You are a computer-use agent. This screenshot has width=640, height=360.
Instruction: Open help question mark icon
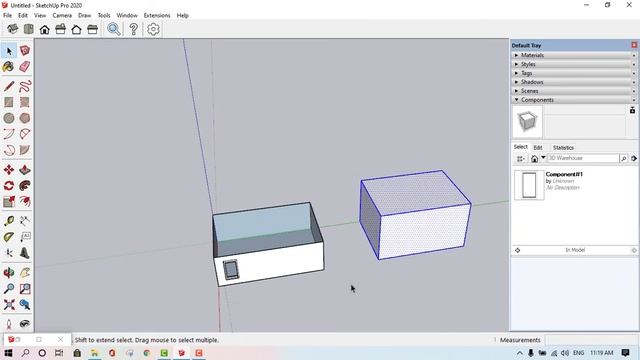pyautogui.click(x=133, y=29)
